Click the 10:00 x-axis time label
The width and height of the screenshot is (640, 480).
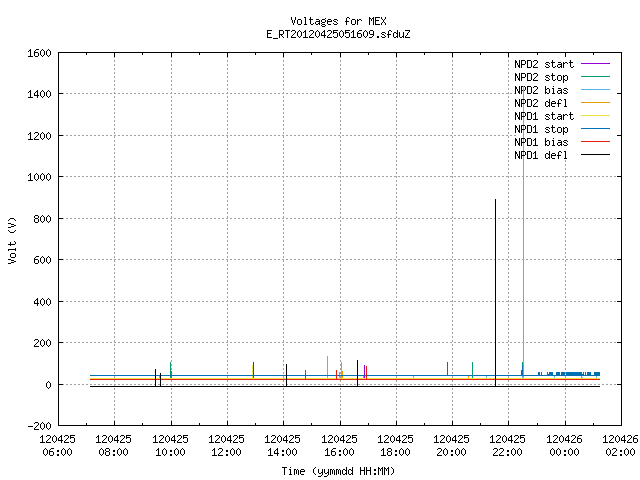click(170, 452)
